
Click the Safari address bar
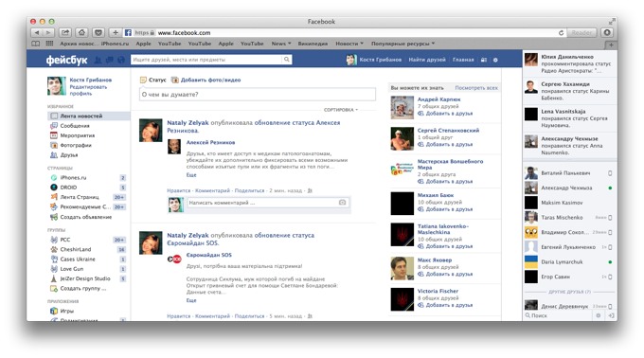point(345,33)
